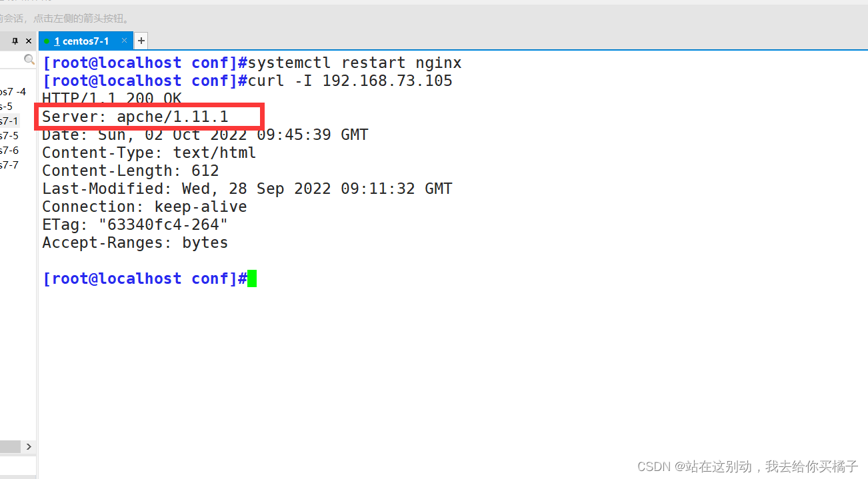Click the 'Accept-Ranges: bytes' line
The width and height of the screenshot is (868, 479).
pos(135,242)
